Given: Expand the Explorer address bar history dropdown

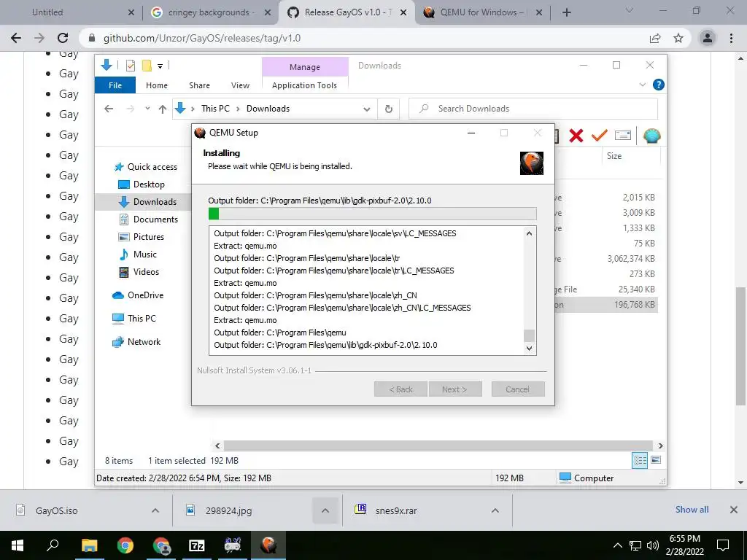Looking at the screenshot, I should (x=367, y=109).
